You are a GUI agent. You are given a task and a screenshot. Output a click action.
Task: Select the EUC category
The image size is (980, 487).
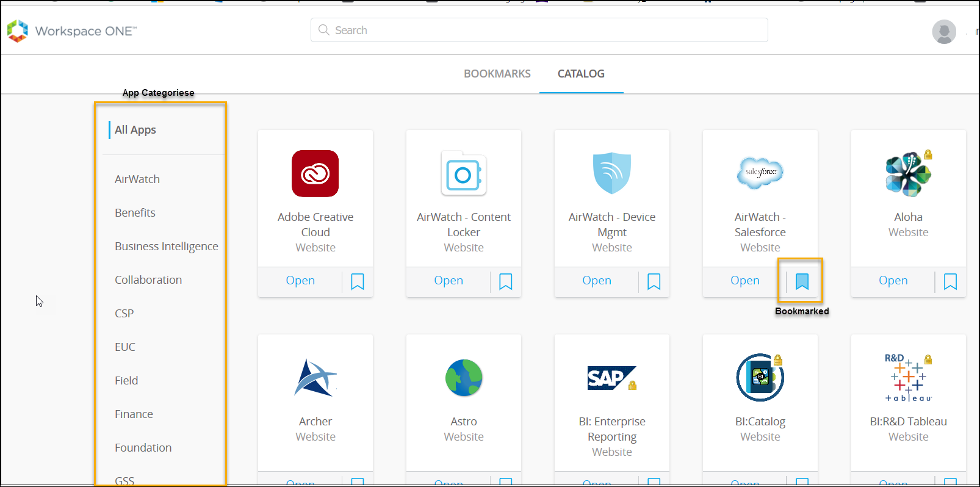125,347
